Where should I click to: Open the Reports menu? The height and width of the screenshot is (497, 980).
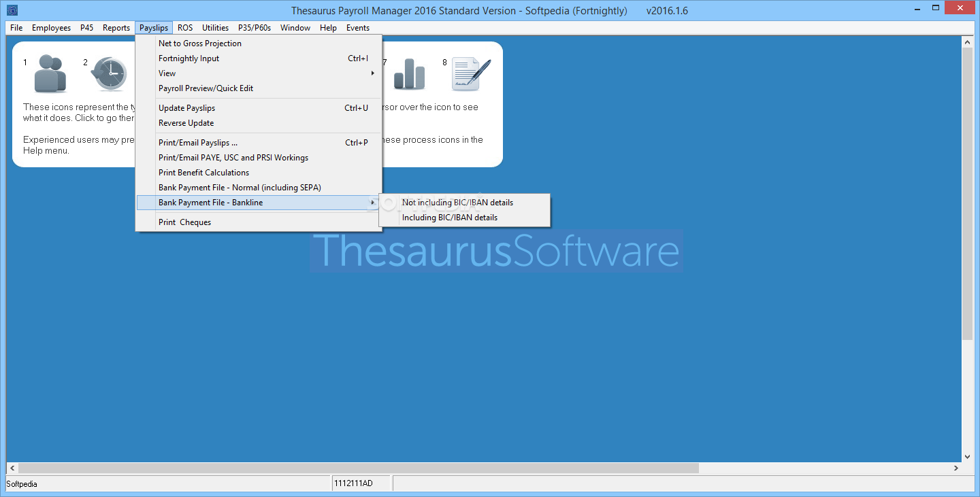coord(116,28)
